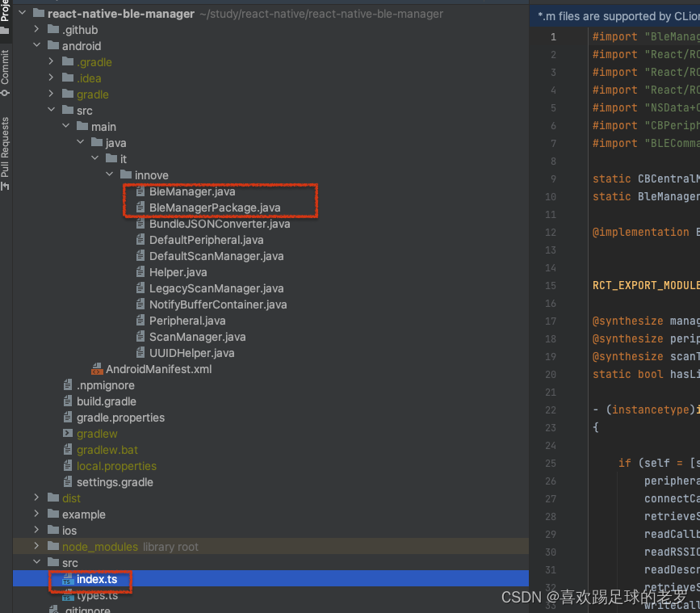This screenshot has width=700, height=613.
Task: Click the AndroidManifest.xml file icon
Action: point(97,369)
